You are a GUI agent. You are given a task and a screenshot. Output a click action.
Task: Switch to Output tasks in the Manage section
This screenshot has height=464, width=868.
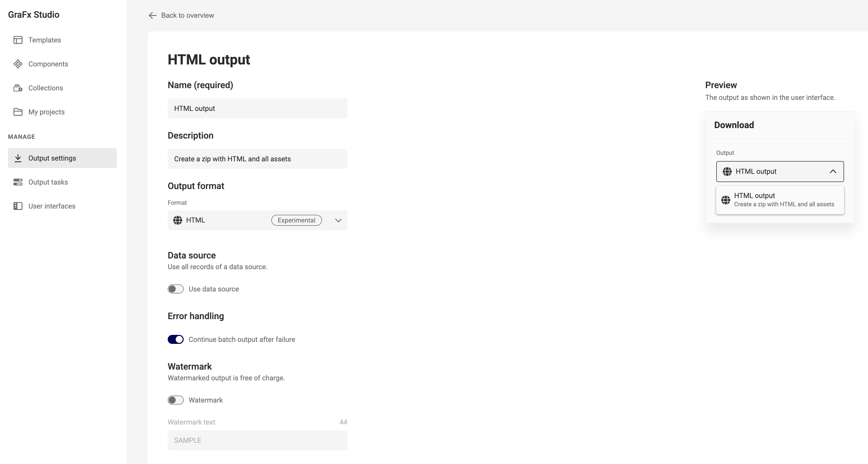[x=48, y=182]
